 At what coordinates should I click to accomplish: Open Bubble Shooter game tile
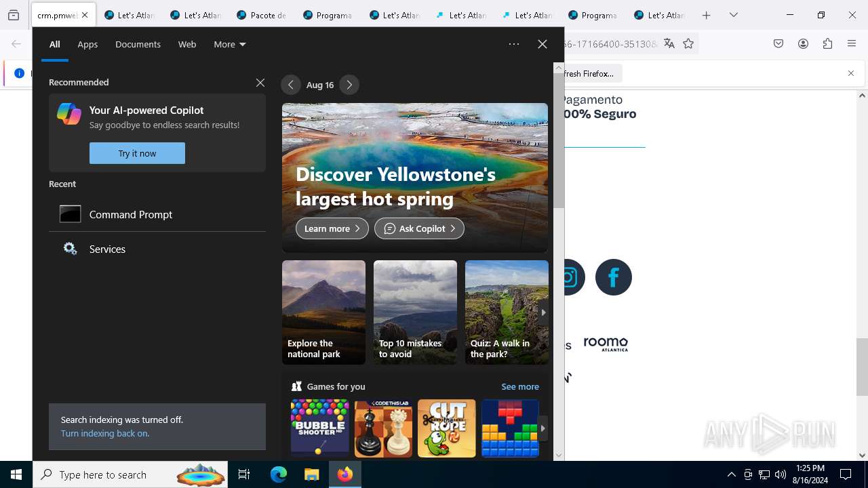pos(319,428)
